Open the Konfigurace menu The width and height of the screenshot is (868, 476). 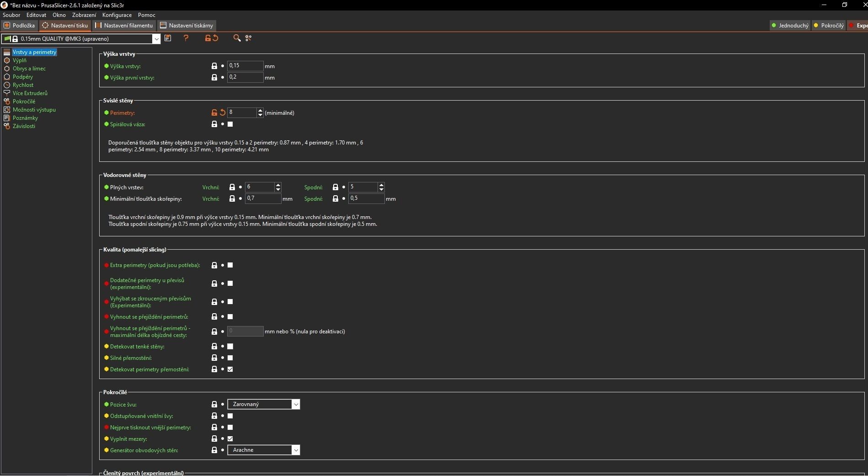[117, 15]
